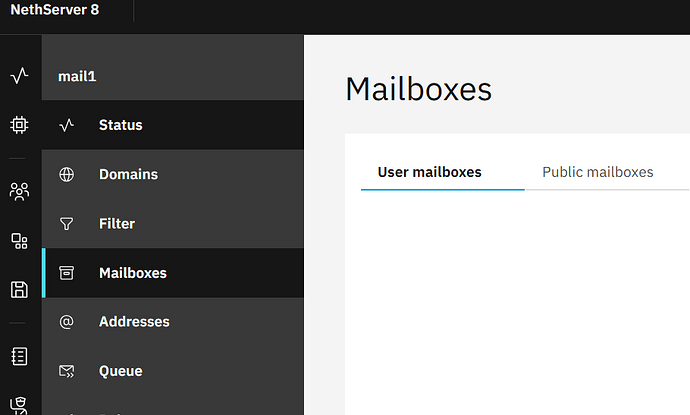Image resolution: width=690 pixels, height=415 pixels.
Task: Click the notebook log icon in rail
Action: tap(19, 355)
